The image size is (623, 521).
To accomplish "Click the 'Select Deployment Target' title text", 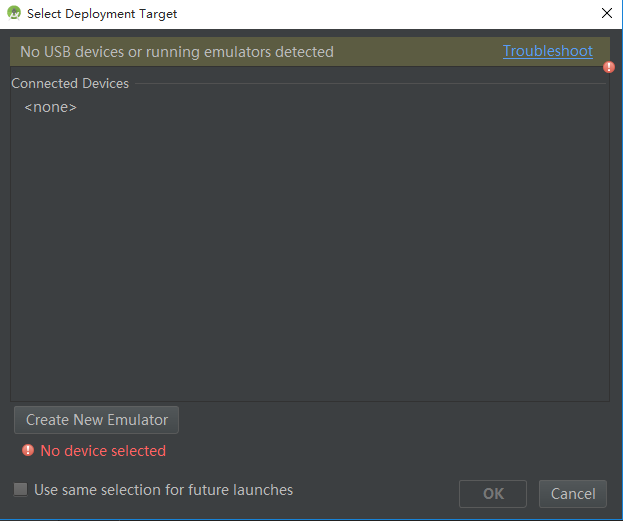I will tap(102, 14).
